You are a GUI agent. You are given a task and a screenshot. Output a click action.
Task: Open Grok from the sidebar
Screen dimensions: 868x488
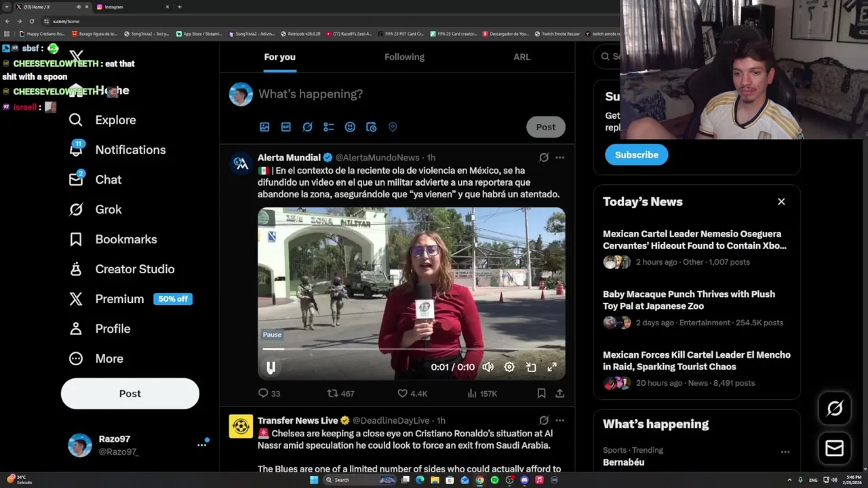tap(95, 209)
